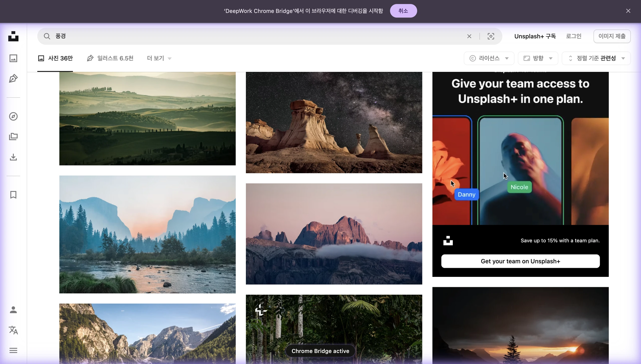Image resolution: width=641 pixels, height=364 pixels.
Task: Open the rocky alpine valley photo
Action: (x=147, y=334)
